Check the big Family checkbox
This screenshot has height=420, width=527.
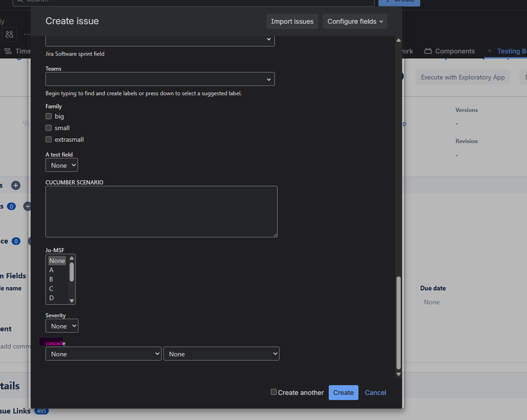pos(49,116)
